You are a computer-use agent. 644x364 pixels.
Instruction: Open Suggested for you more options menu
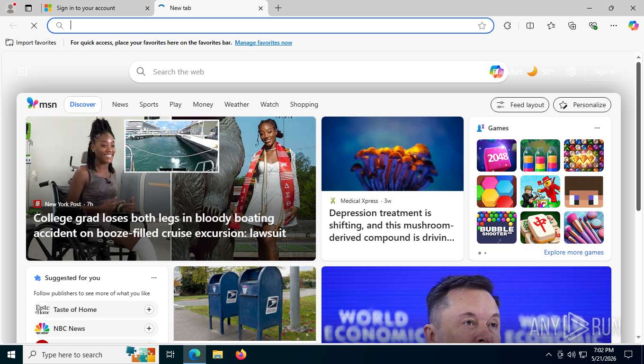(x=153, y=278)
